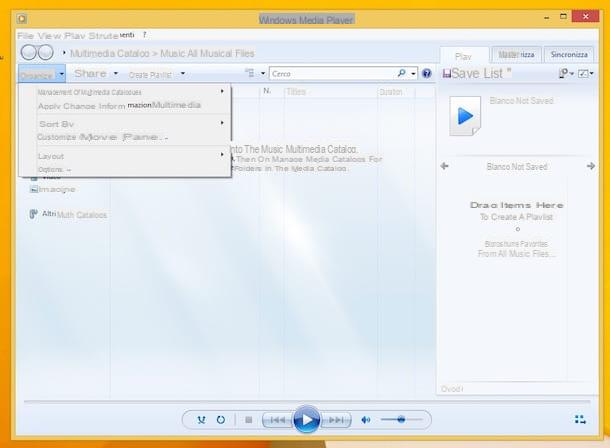Click the playback seek bar
Viewport: 610px width, 448px height.
307,401
